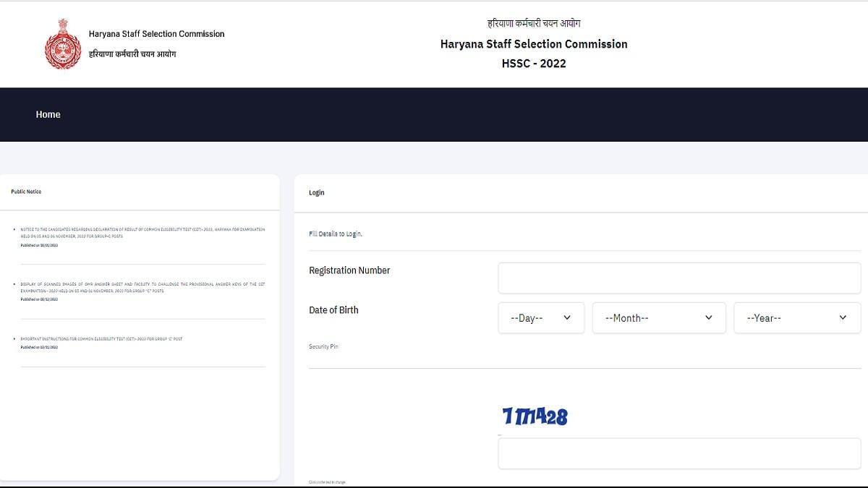Screen dimensions: 868x488
Task: Click the Registration Number label
Action: [349, 270]
